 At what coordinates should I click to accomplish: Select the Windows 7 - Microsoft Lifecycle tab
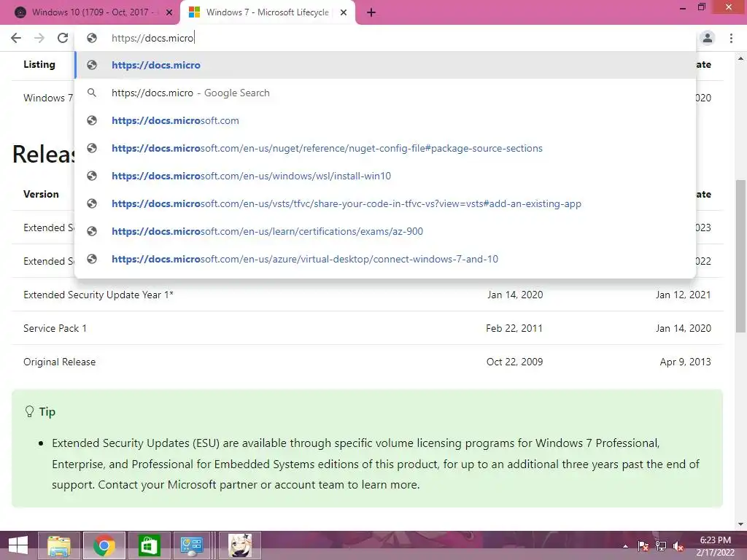point(267,12)
